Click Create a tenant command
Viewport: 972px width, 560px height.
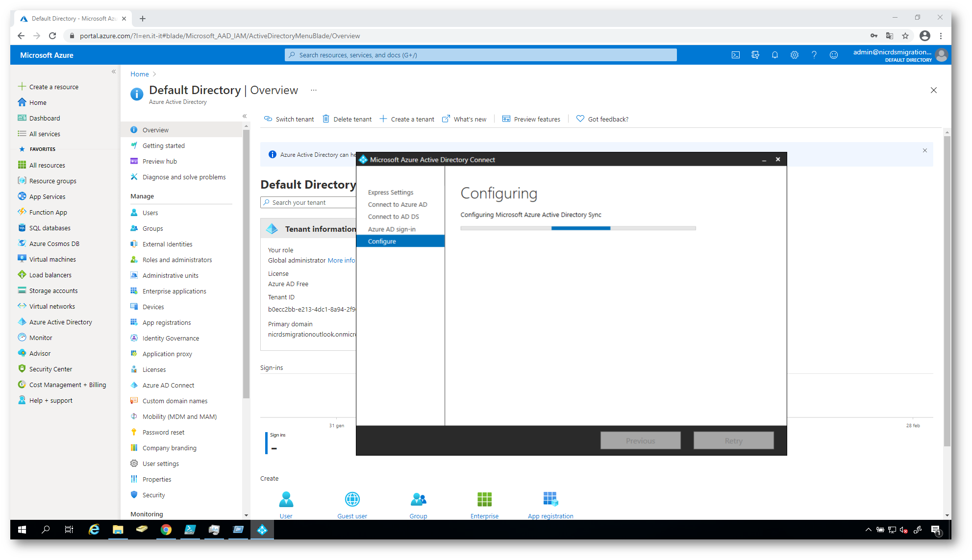pyautogui.click(x=407, y=119)
